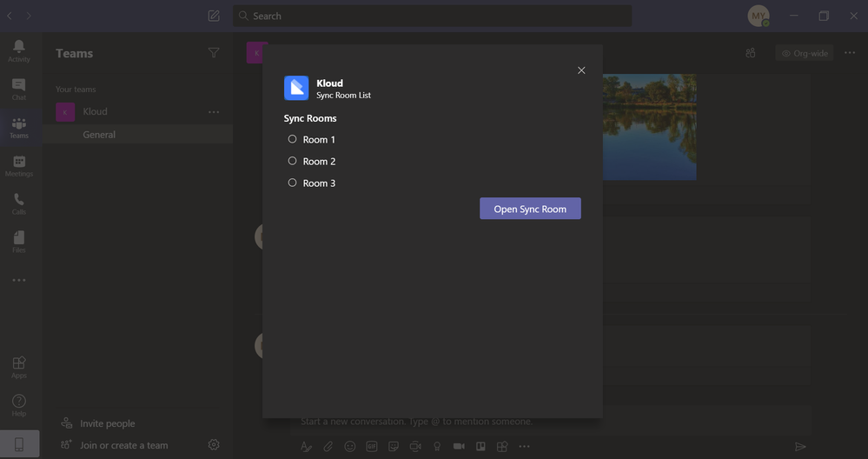
Task: Send the message with arrow icon
Action: tap(800, 446)
